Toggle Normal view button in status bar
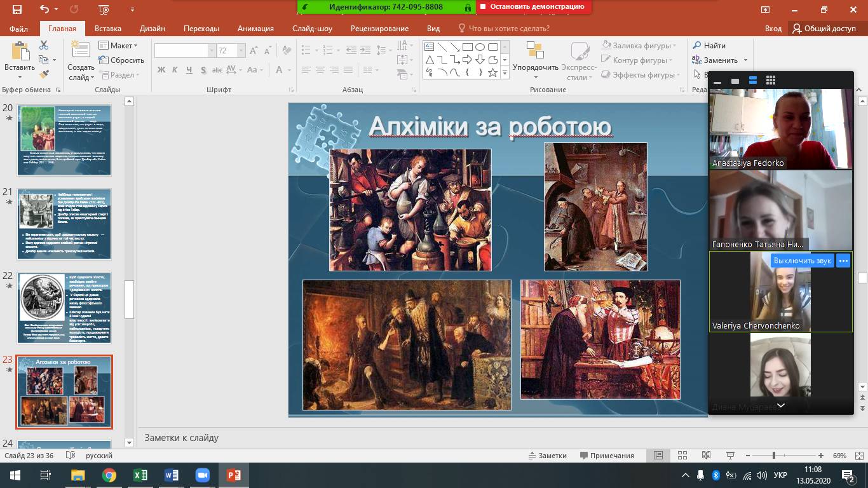Screen dimensions: 868x488 (658, 456)
